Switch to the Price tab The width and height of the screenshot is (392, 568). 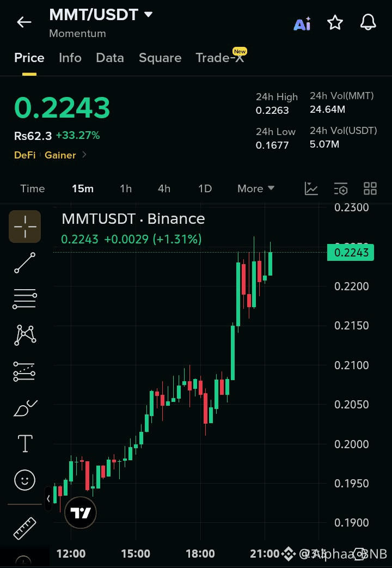point(29,58)
